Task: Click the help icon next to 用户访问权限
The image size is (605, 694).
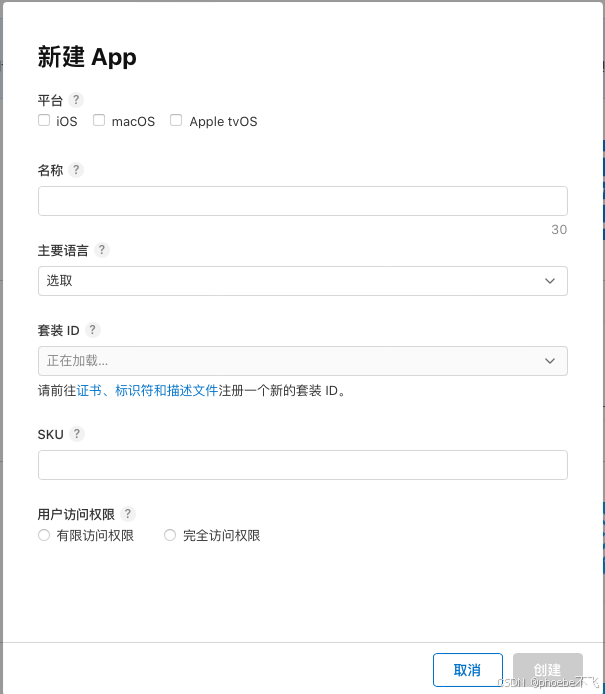Action: 128,514
